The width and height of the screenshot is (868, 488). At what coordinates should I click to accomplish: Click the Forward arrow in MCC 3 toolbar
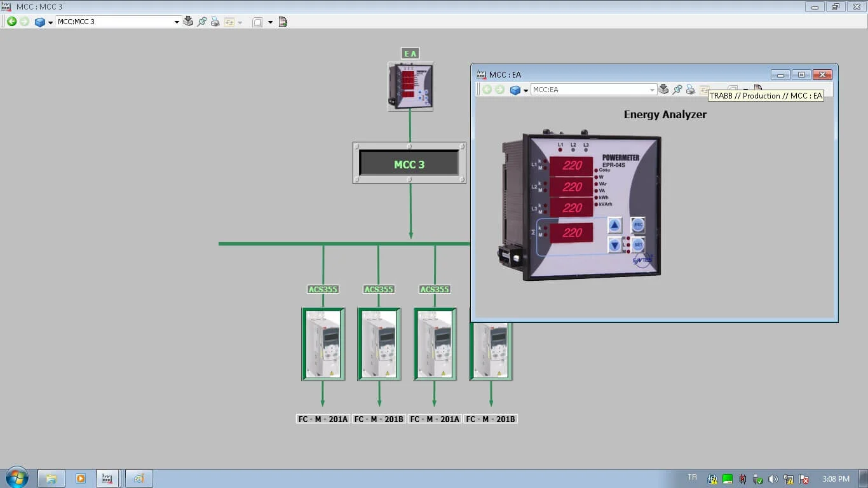coord(25,22)
